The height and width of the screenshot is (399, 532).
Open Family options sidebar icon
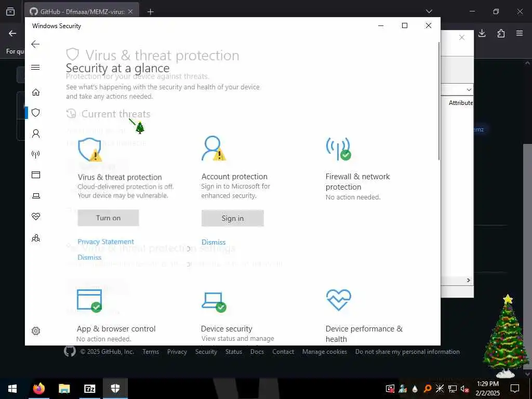point(36,238)
